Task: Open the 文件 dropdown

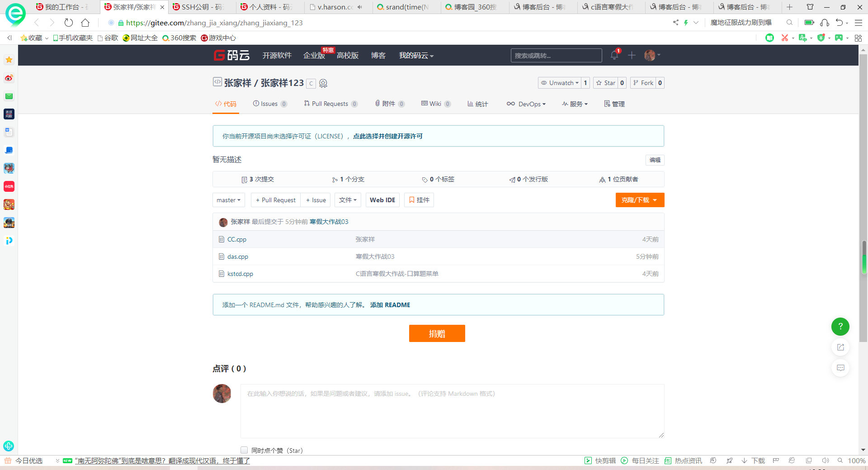Action: point(348,200)
